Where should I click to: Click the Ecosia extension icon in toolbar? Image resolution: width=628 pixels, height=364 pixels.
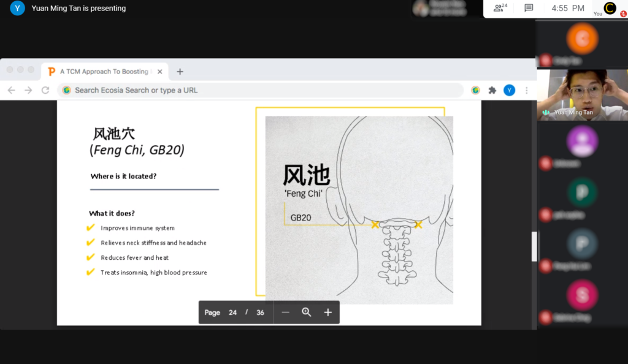(x=475, y=90)
